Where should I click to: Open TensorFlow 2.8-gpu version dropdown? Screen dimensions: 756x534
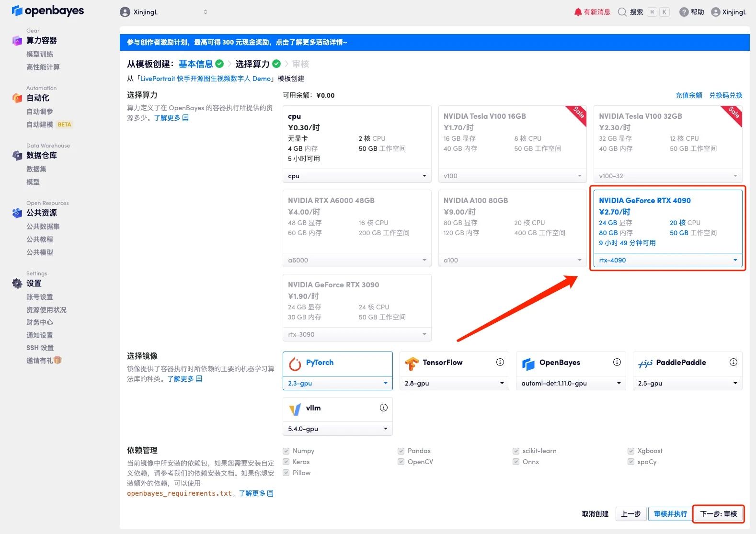click(454, 383)
